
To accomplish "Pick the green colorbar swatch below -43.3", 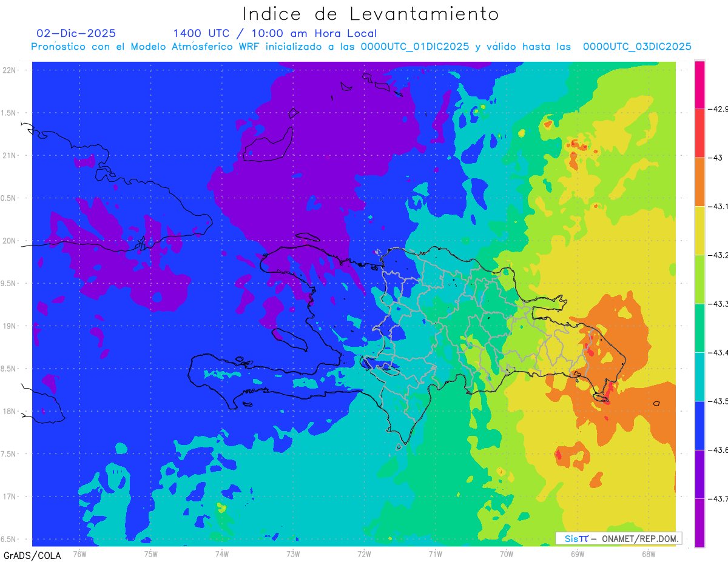I will [x=699, y=328].
